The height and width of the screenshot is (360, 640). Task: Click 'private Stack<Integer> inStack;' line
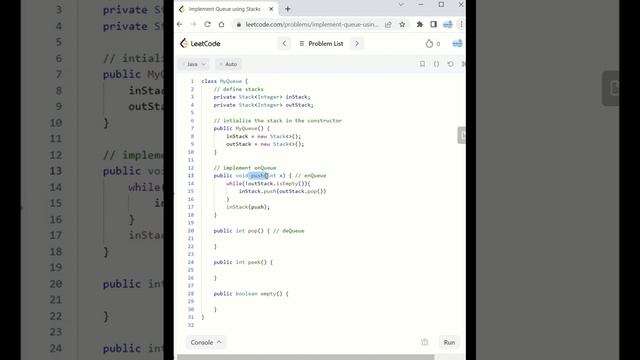tap(262, 97)
